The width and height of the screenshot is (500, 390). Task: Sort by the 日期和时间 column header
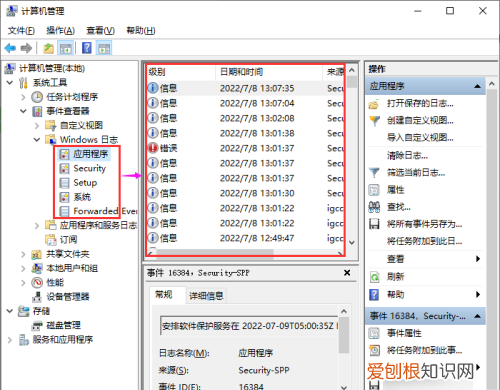269,72
